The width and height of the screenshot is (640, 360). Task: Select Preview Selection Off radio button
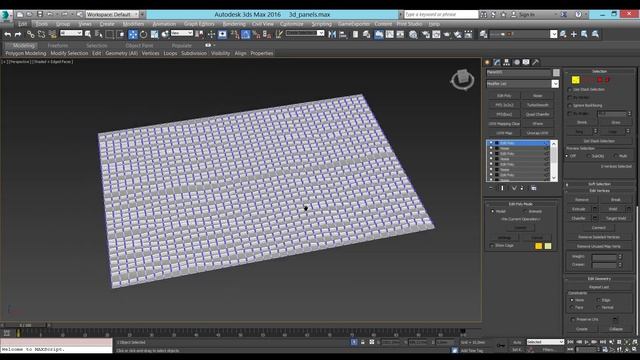pos(567,156)
